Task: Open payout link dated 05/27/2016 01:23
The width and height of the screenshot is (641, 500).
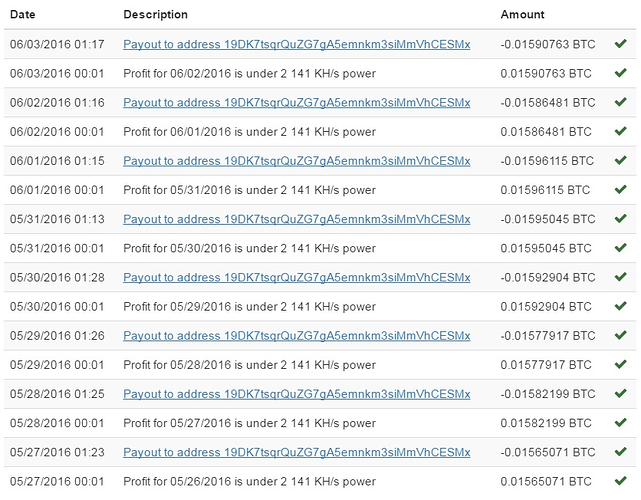Action: coord(296,452)
